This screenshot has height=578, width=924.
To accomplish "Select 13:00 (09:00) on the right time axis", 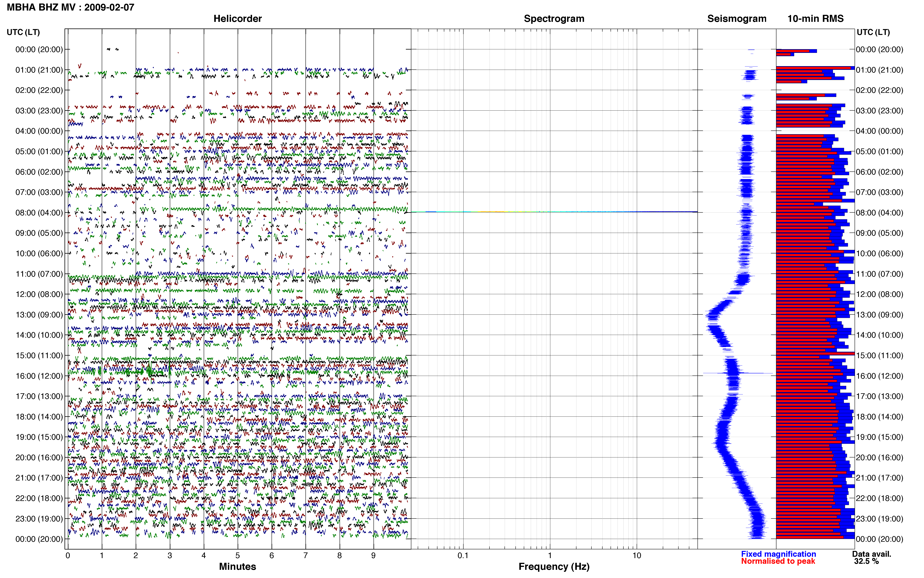I will [879, 315].
